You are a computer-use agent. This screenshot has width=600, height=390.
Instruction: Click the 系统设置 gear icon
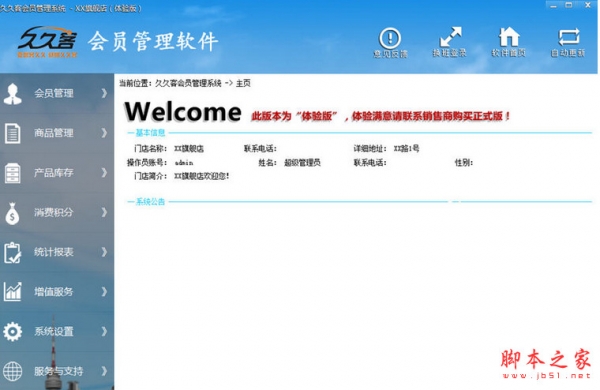[13, 331]
